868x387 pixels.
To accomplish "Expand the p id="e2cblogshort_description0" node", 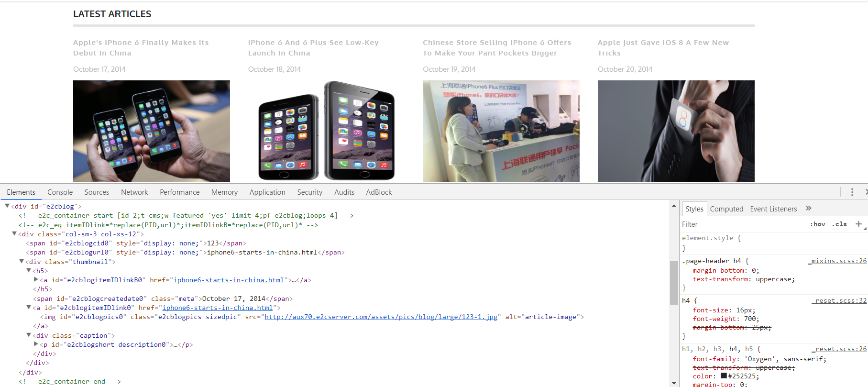I will [36, 344].
